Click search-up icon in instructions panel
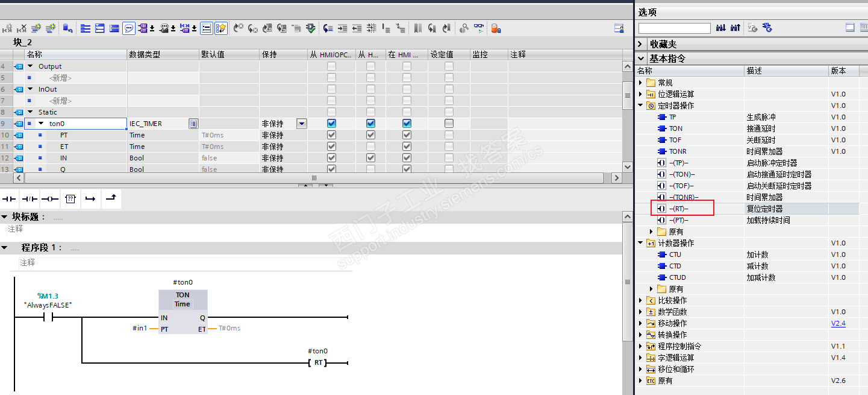Screen dimensions: 868x395 click(735, 28)
